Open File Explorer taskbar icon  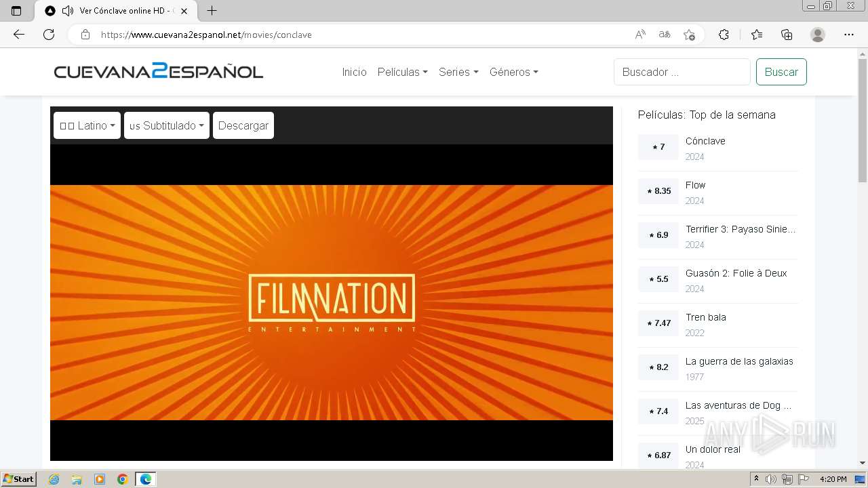coord(77,479)
